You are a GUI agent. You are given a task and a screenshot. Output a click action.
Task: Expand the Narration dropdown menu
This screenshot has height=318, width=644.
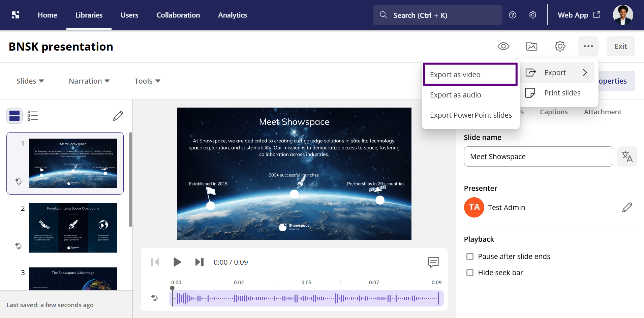click(x=89, y=81)
